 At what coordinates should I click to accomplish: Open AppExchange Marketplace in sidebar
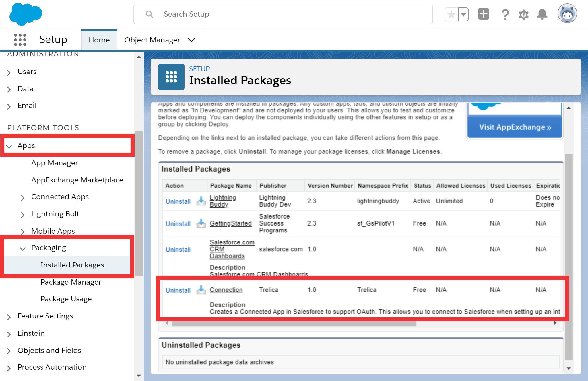[x=77, y=180]
